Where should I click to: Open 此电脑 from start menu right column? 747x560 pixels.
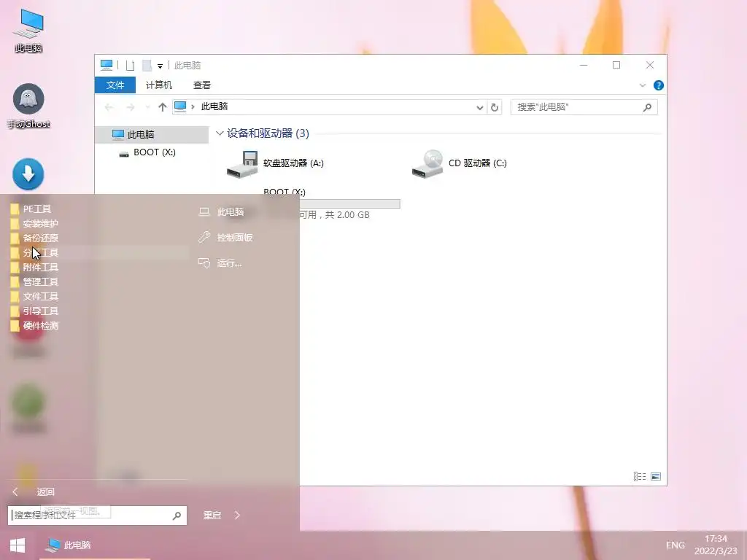pos(222,212)
